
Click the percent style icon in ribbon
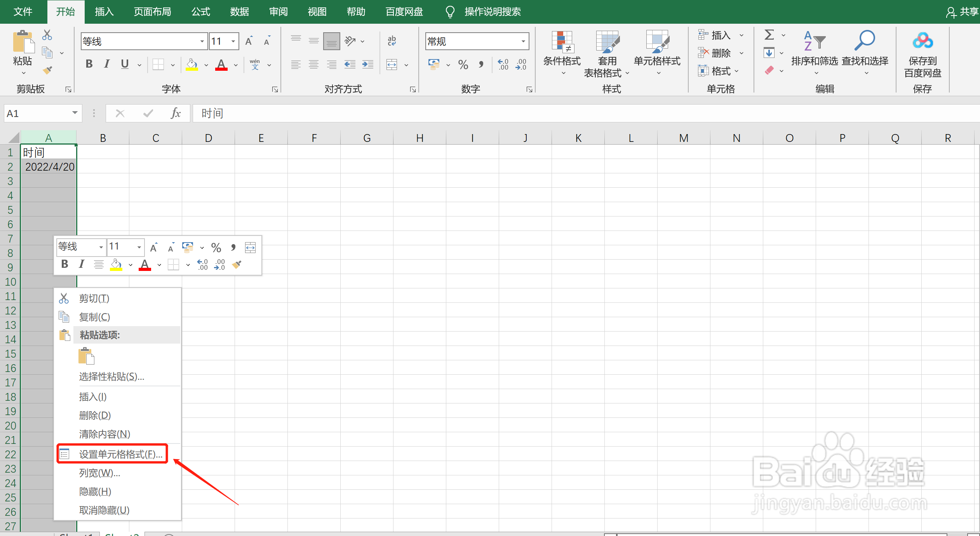click(463, 65)
